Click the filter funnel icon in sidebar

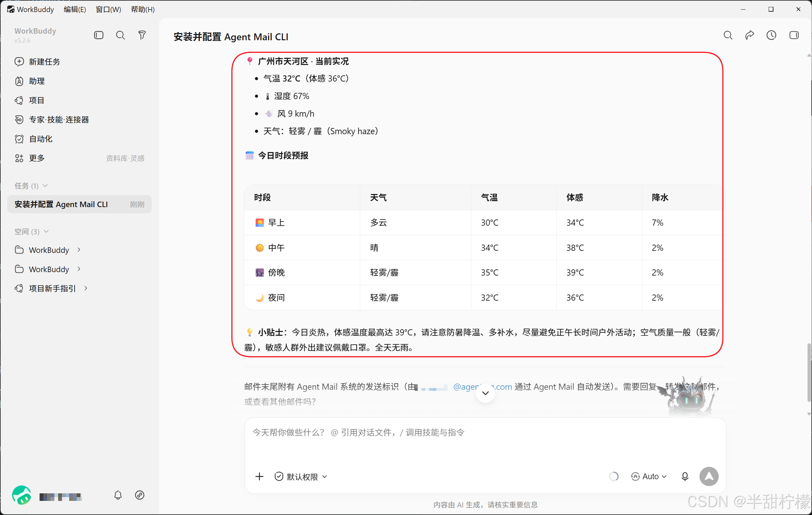click(142, 35)
